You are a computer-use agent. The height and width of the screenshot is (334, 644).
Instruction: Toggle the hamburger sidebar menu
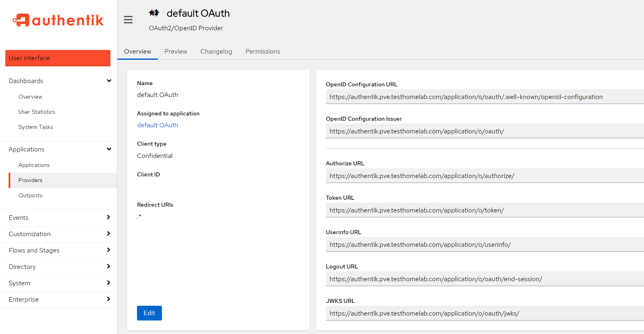pos(128,20)
